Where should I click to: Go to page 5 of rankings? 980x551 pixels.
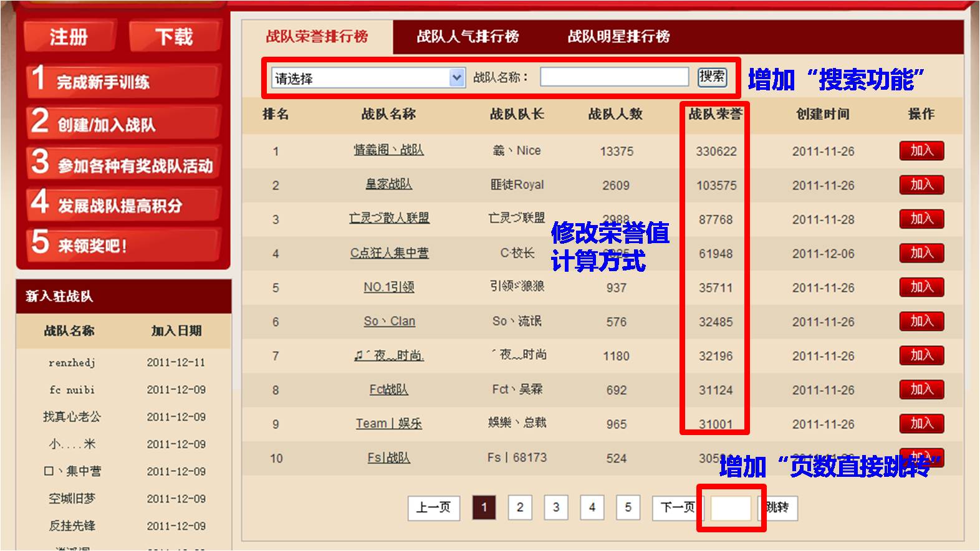[628, 507]
